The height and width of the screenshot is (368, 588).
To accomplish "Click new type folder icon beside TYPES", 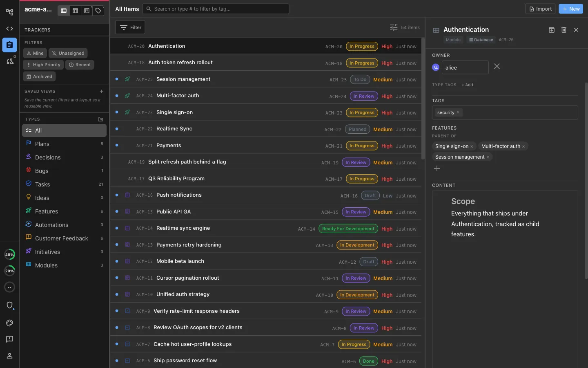I will point(100,119).
